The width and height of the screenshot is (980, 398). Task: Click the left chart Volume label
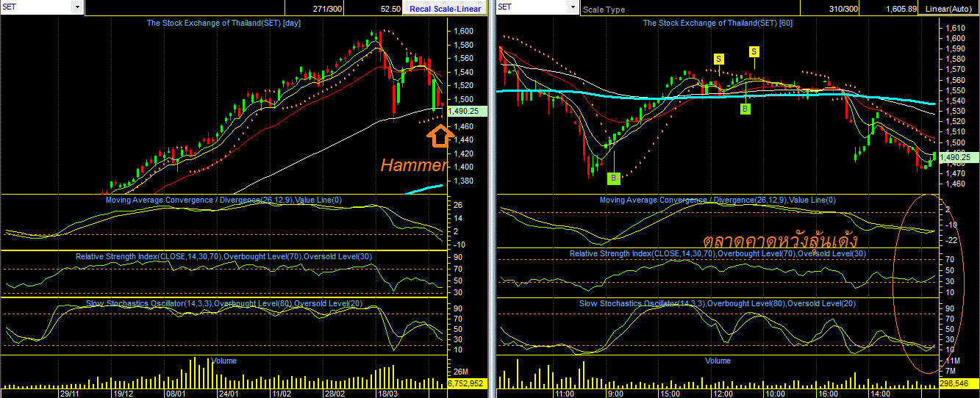[x=223, y=361]
